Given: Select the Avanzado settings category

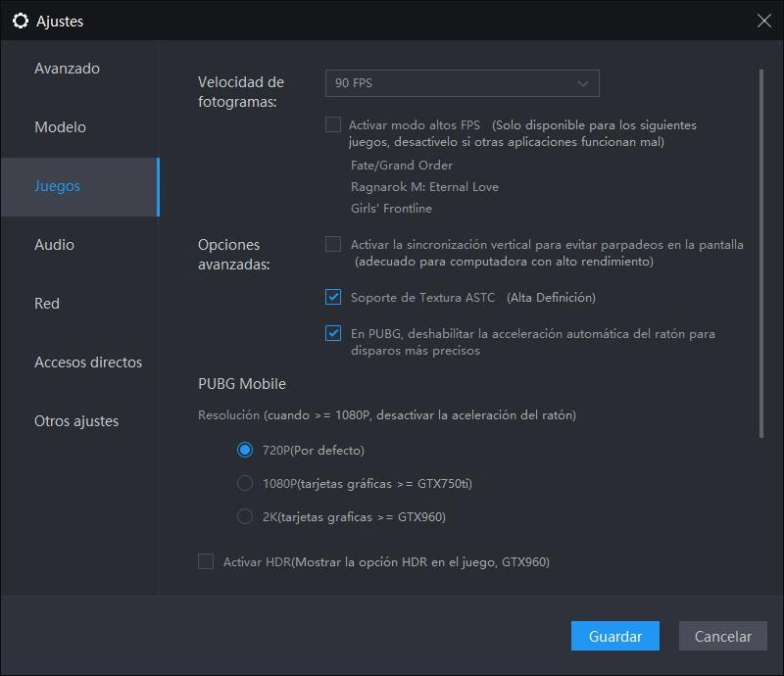Looking at the screenshot, I should [x=66, y=68].
